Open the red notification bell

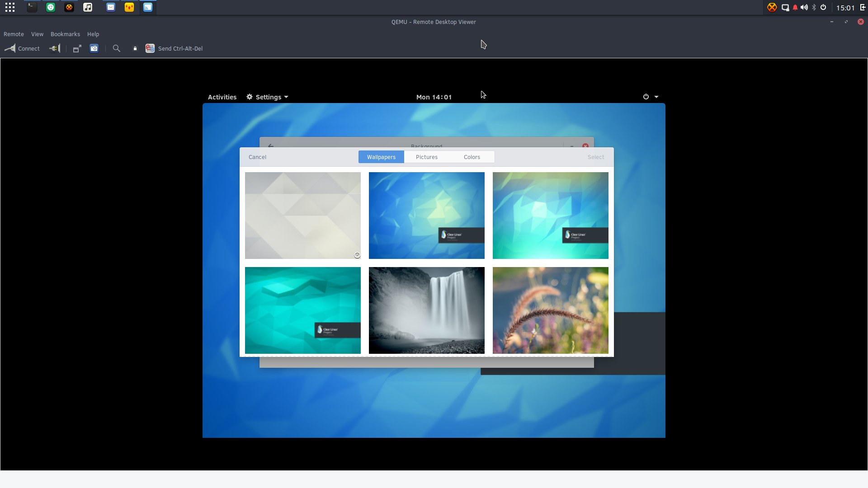point(795,7)
